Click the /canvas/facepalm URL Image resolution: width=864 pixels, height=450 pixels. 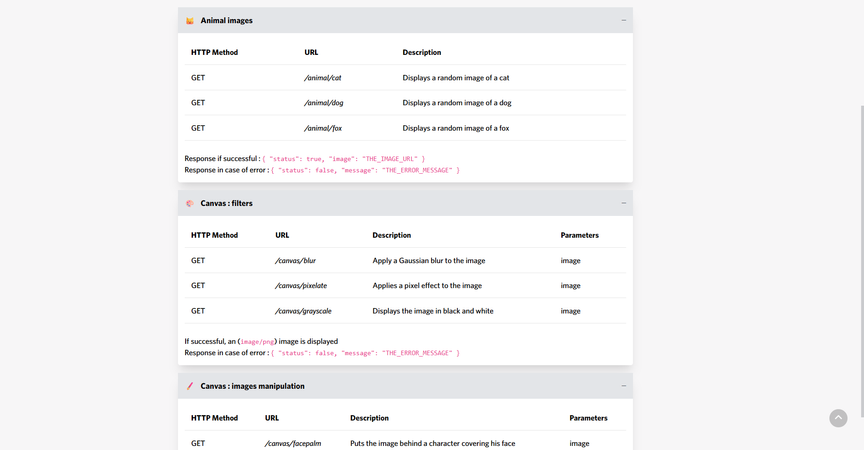point(294,443)
